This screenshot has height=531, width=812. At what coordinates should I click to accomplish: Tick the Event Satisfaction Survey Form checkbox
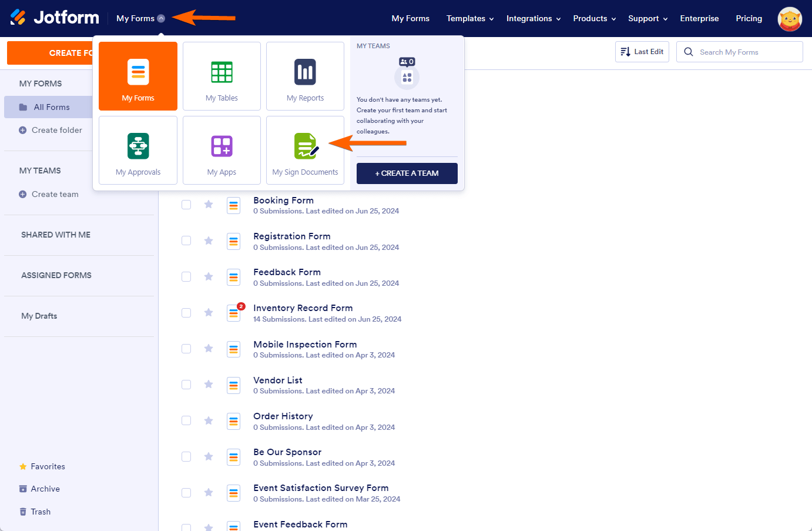coord(186,493)
